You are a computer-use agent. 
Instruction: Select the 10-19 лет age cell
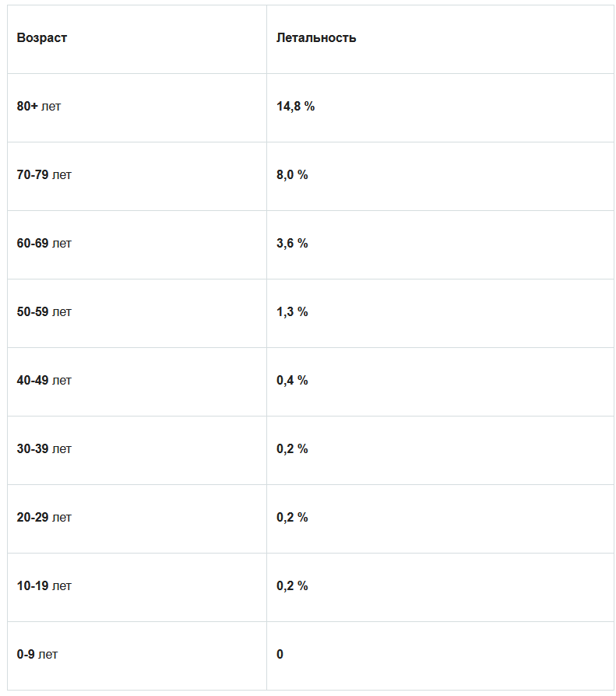[44, 586]
